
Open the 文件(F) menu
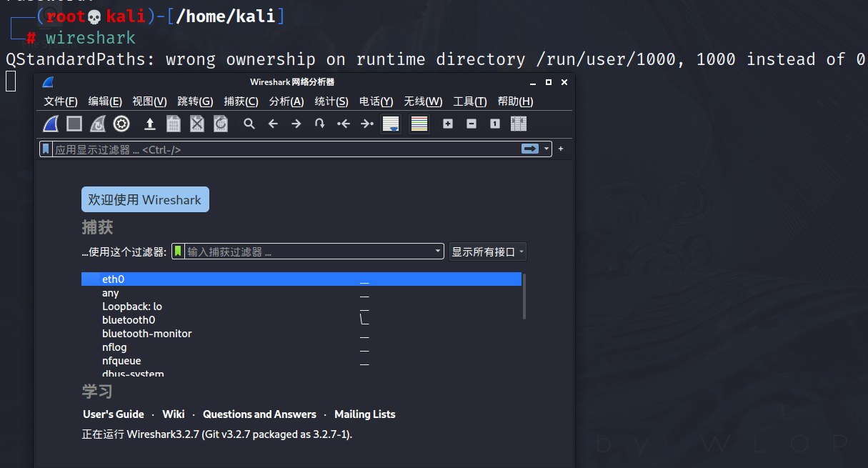click(x=61, y=101)
